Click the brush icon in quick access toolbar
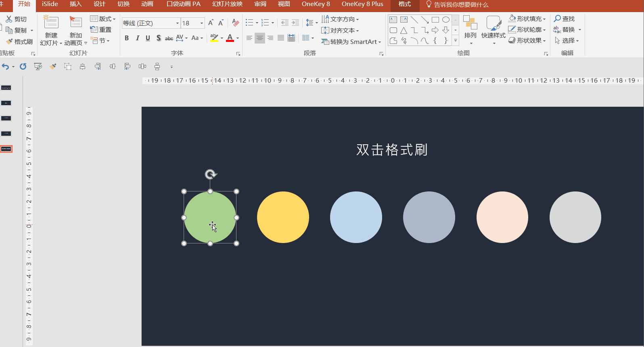This screenshot has height=347, width=644. point(53,66)
